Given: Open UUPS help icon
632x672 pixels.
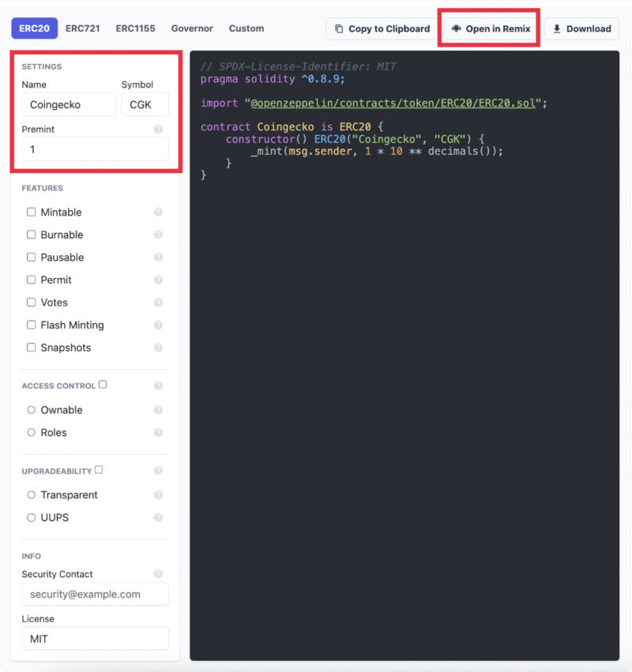Looking at the screenshot, I should pos(158,517).
